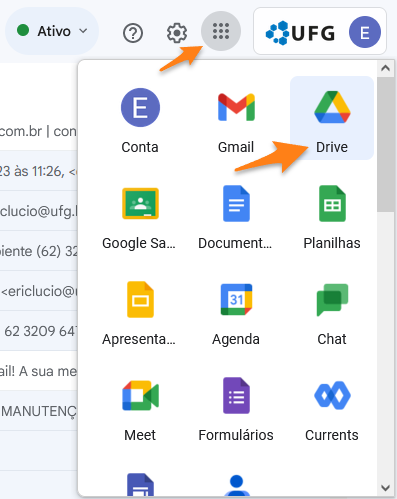Click the green Ativo status dot
The width and height of the screenshot is (397, 499).
click(23, 30)
